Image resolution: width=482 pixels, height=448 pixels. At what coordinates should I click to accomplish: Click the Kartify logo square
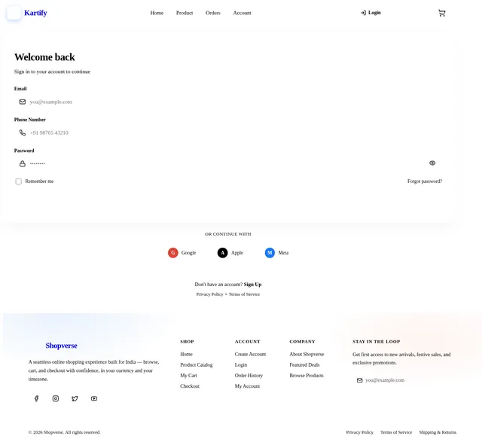tap(14, 13)
